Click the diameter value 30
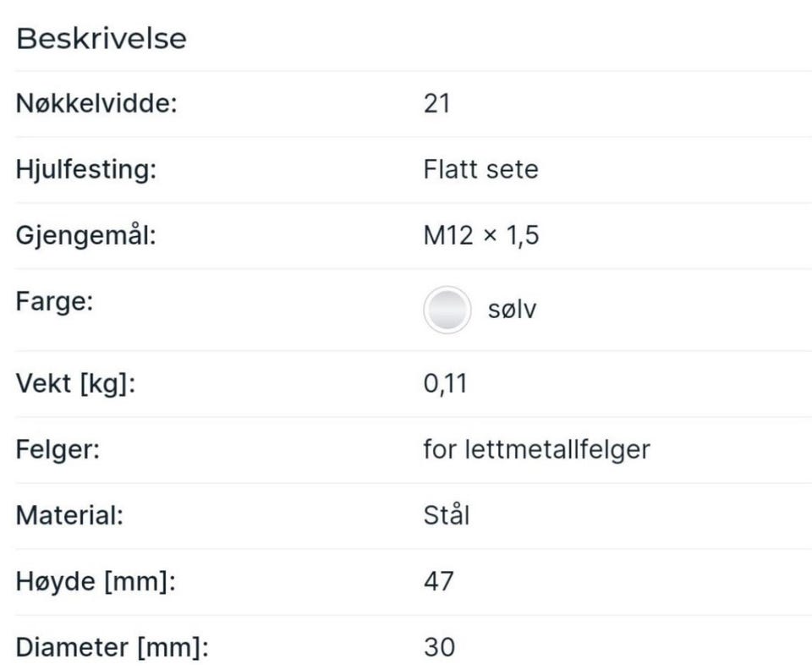 click(439, 648)
